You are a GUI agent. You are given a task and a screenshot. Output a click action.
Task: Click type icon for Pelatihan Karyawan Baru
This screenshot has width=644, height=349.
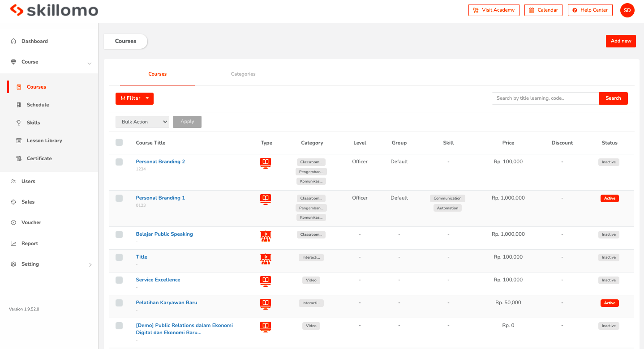[266, 304]
